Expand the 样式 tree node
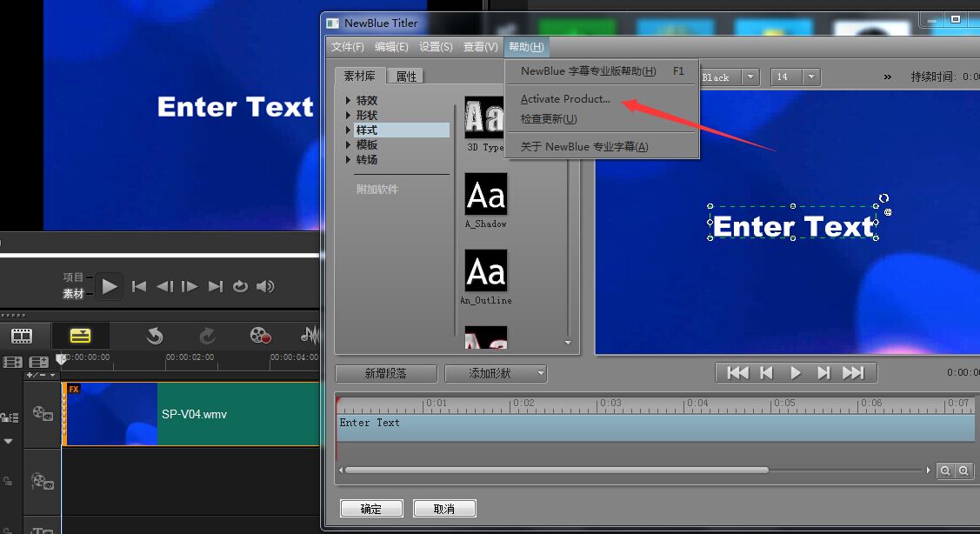 pos(348,130)
